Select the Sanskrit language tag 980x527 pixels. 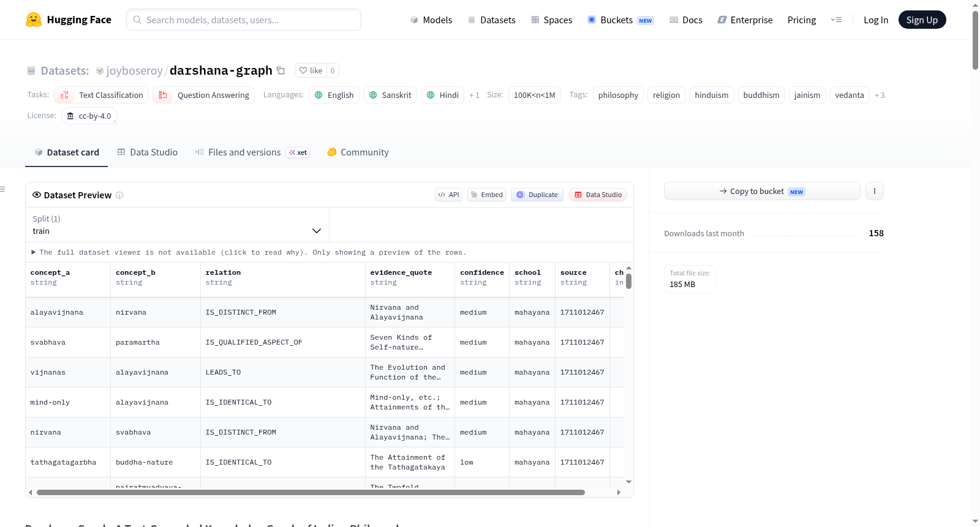pyautogui.click(x=390, y=95)
